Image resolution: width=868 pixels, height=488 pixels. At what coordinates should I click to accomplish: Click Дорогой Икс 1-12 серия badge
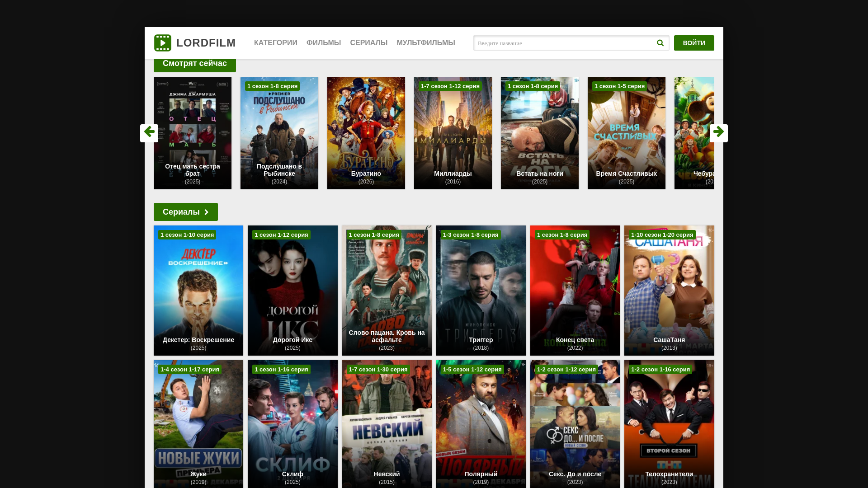[281, 235]
